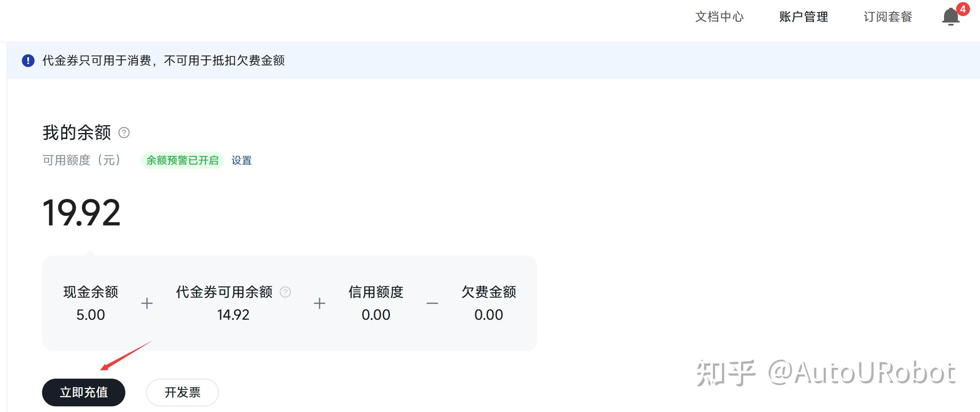Click the 现金余额 5.00 value
Screen dimensions: 980x412
point(91,315)
